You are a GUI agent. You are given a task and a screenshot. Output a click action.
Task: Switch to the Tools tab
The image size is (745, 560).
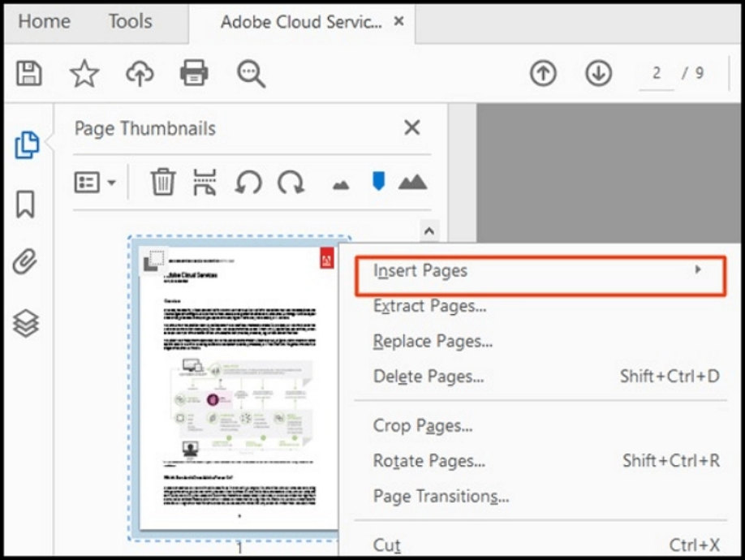(x=129, y=22)
